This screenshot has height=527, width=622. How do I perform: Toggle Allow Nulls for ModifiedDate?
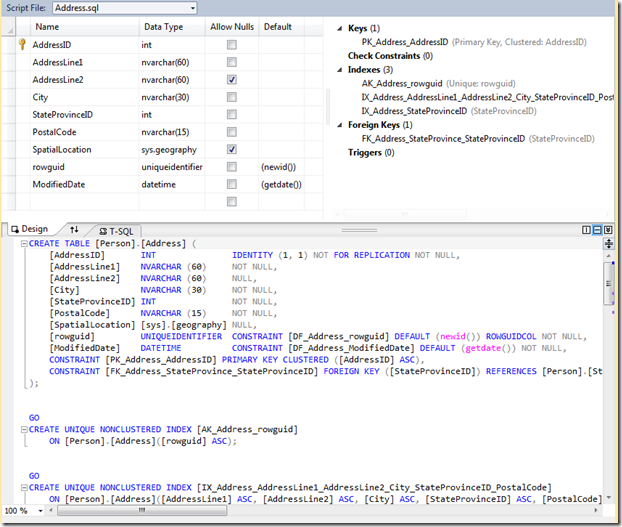[x=232, y=184]
